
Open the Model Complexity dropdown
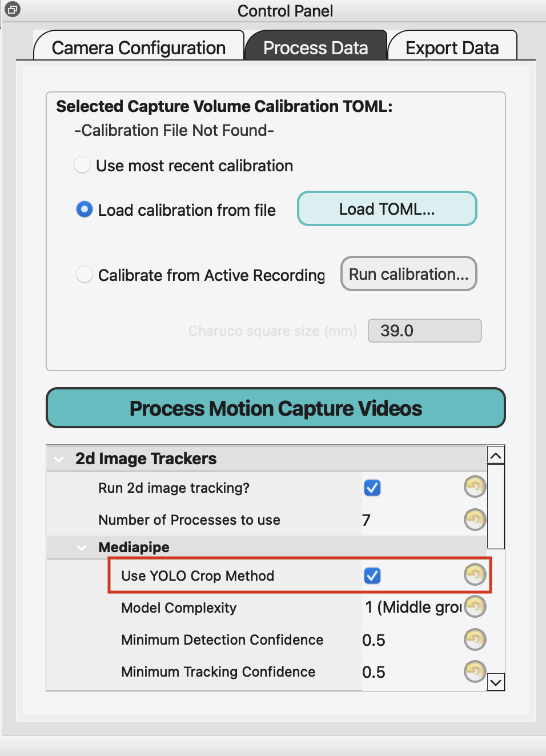pyautogui.click(x=412, y=607)
